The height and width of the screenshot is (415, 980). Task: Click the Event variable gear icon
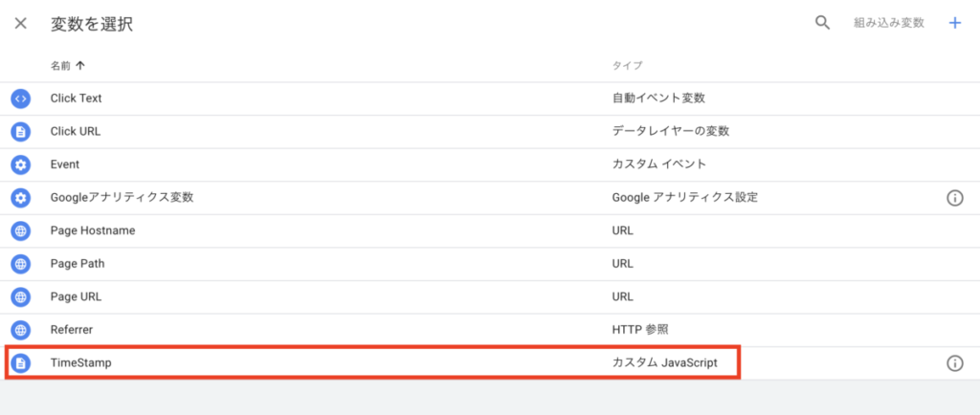click(x=21, y=164)
